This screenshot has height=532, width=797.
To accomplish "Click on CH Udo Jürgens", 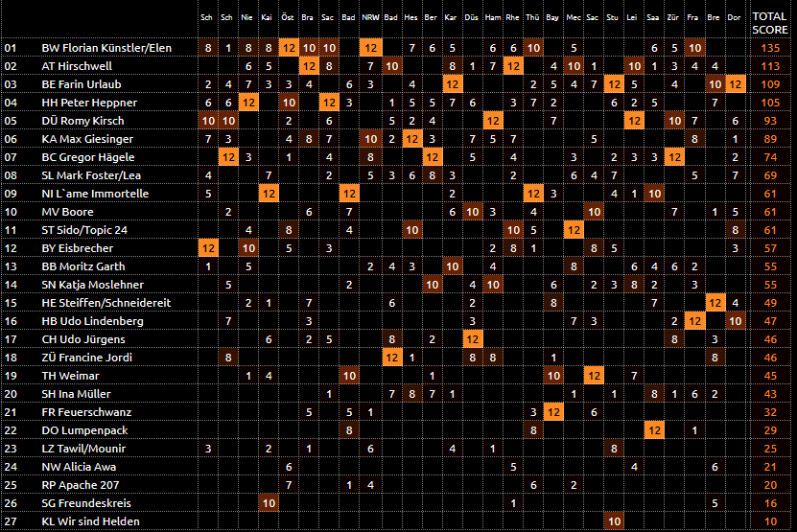I will tap(83, 339).
